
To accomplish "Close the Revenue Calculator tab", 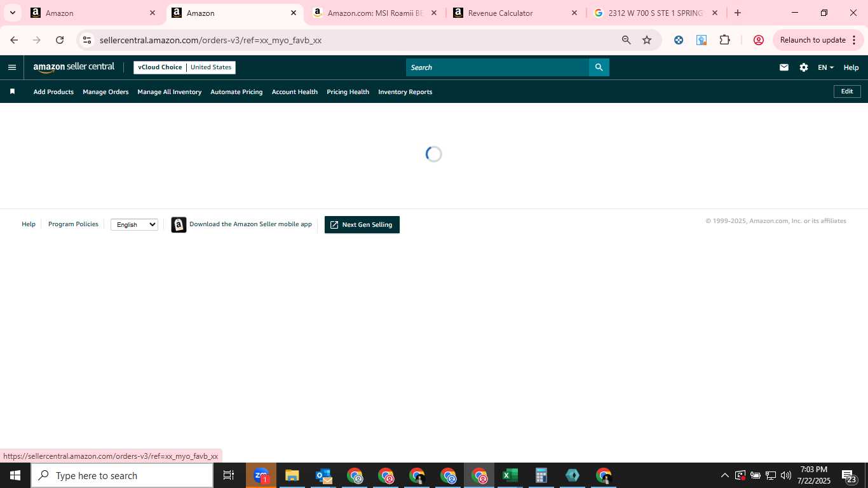I will coord(574,13).
